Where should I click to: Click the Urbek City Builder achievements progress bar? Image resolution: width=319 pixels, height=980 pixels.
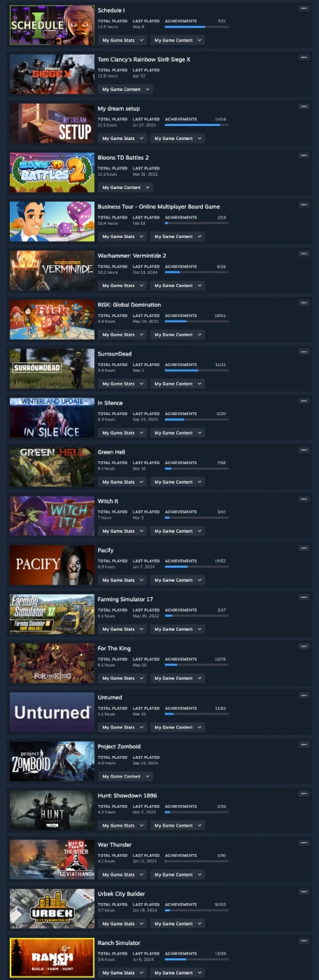pos(197,910)
